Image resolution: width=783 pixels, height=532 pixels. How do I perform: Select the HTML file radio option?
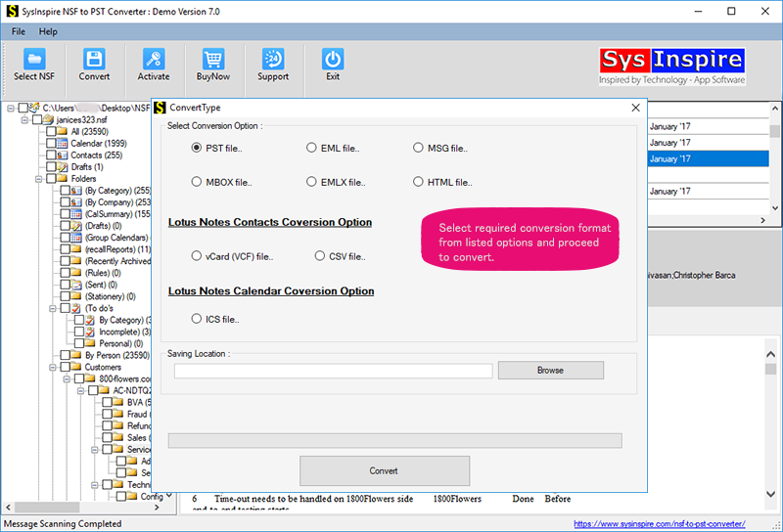[418, 182]
